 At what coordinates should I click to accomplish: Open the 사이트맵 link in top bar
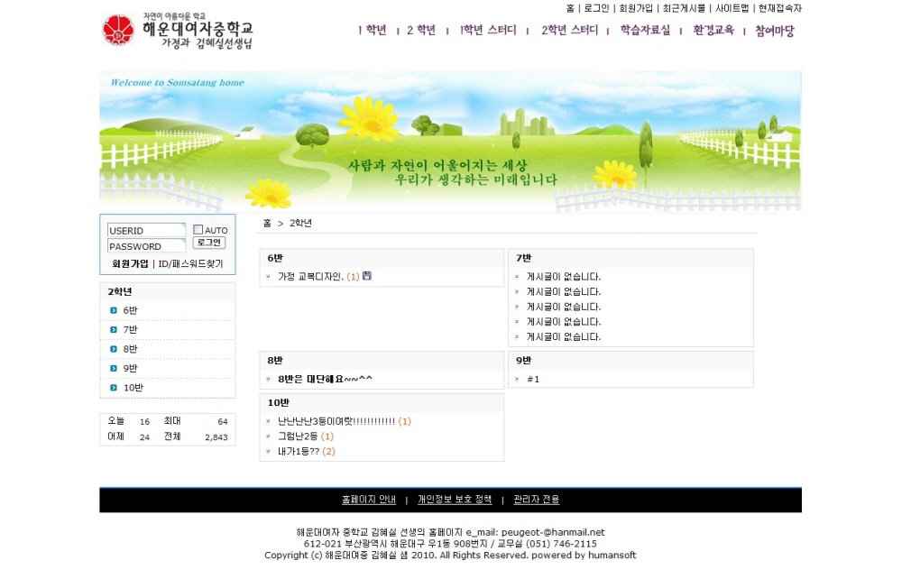[x=732, y=8]
